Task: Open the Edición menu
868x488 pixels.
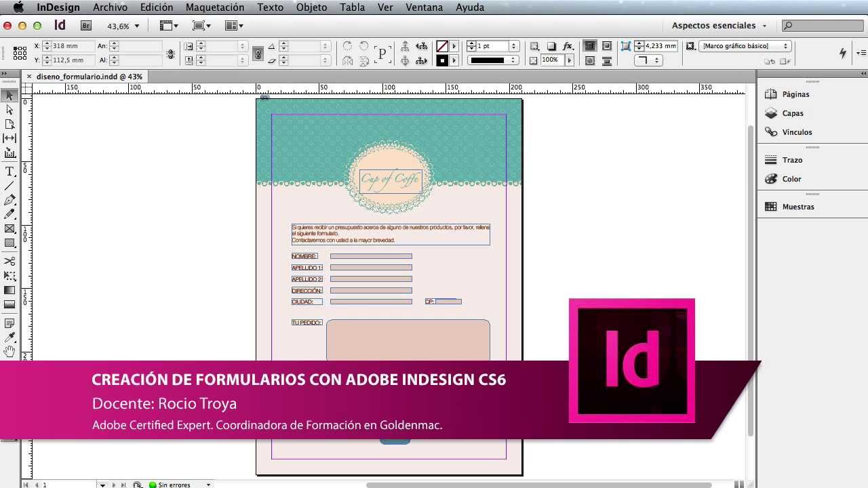Action: pos(157,7)
